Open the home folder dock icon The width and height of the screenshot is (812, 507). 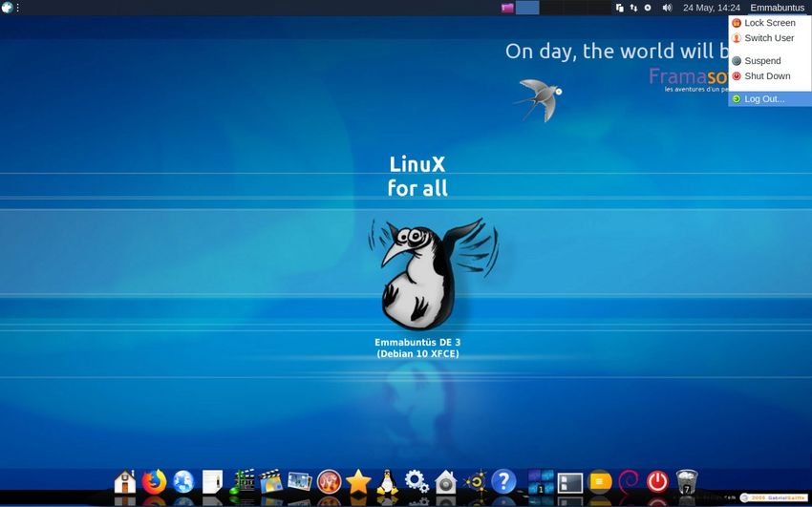(x=125, y=481)
